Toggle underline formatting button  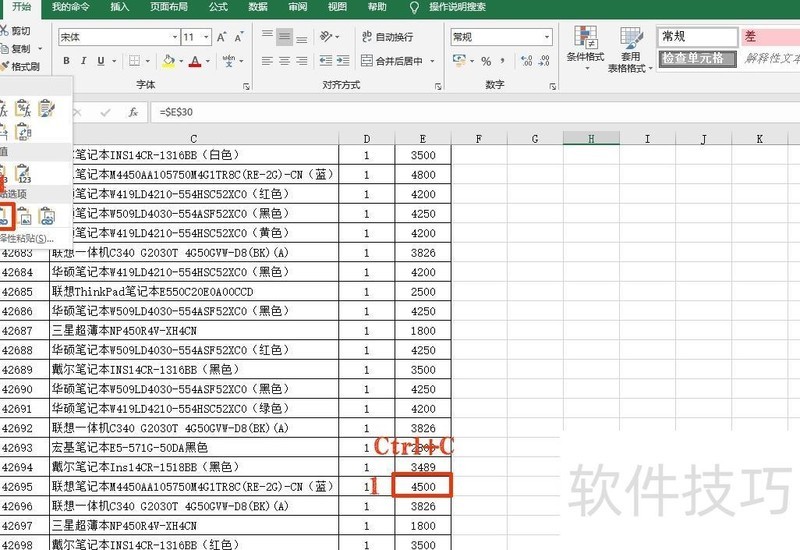coord(101,61)
